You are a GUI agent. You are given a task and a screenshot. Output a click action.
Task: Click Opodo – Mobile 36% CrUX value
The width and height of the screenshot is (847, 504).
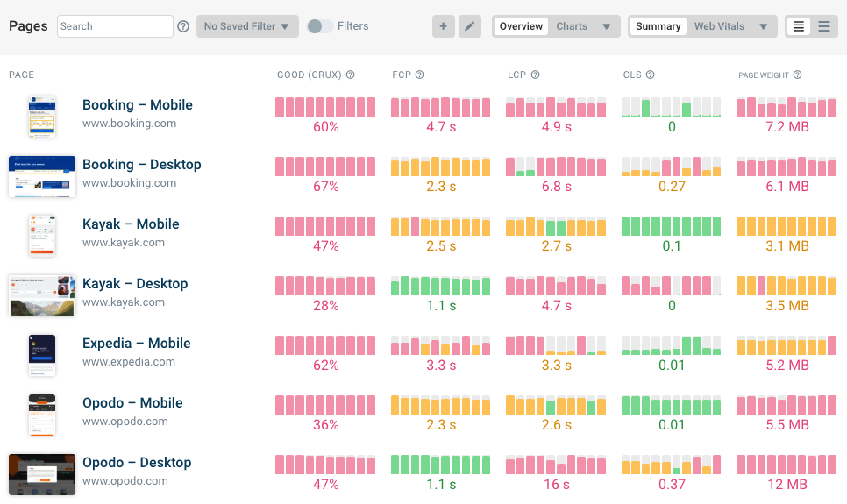click(x=325, y=425)
